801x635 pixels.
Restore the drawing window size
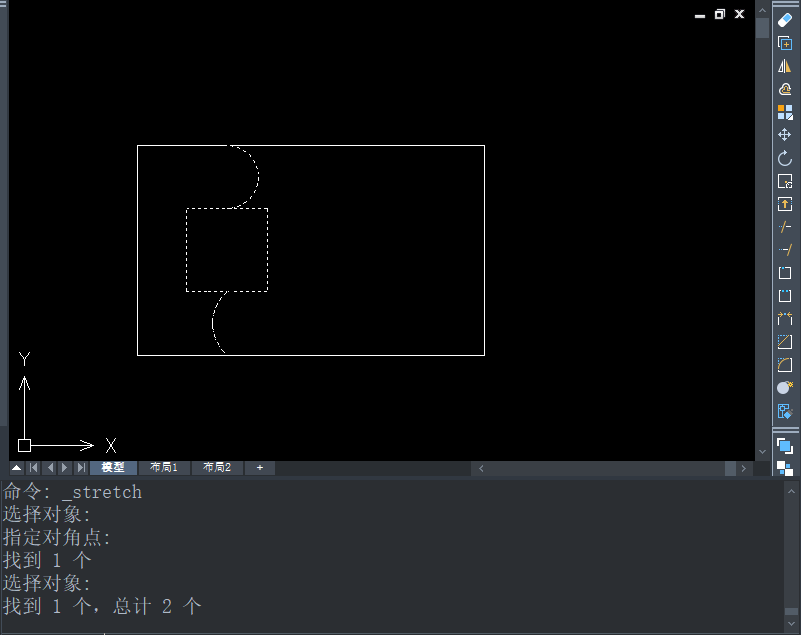click(720, 14)
